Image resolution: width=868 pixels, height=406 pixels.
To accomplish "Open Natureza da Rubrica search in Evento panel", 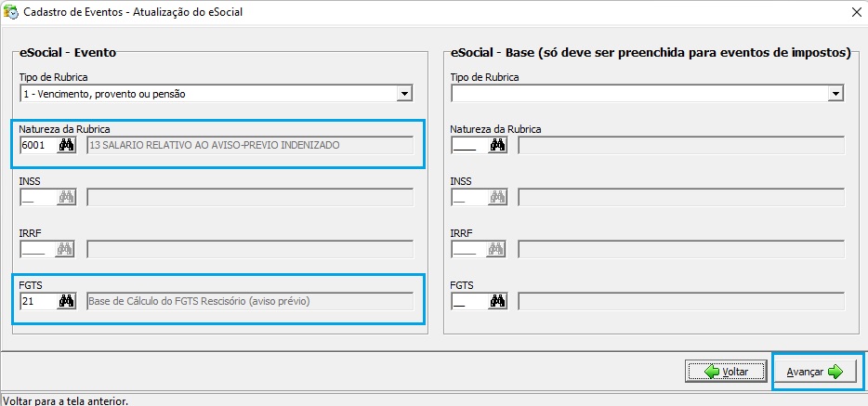I will click(x=66, y=146).
